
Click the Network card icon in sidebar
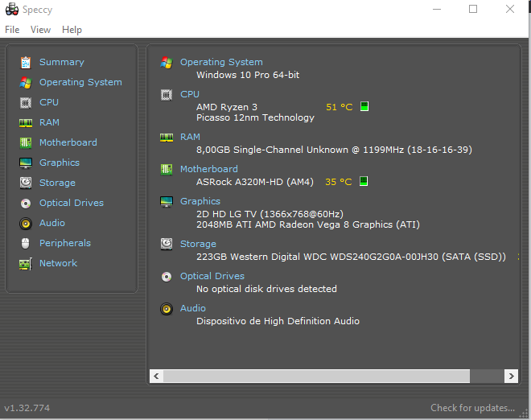(26, 264)
